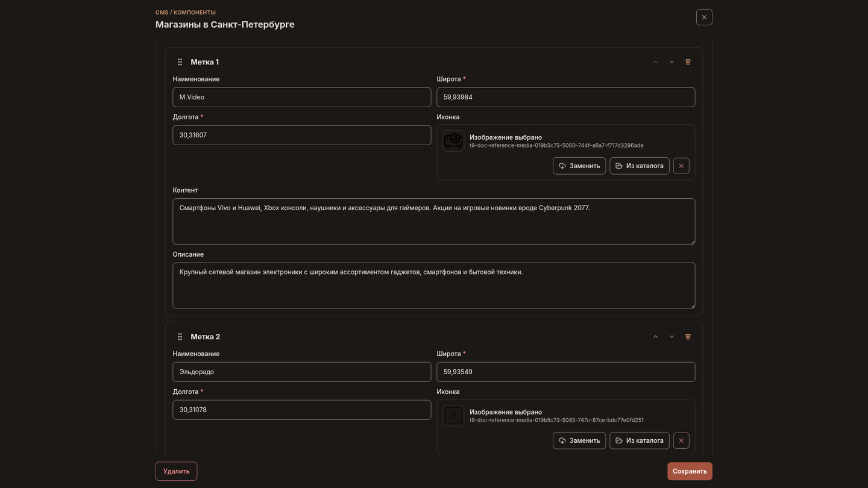Edit the Долгота field with 30,31078
Screen dimensions: 868x488
point(302,410)
